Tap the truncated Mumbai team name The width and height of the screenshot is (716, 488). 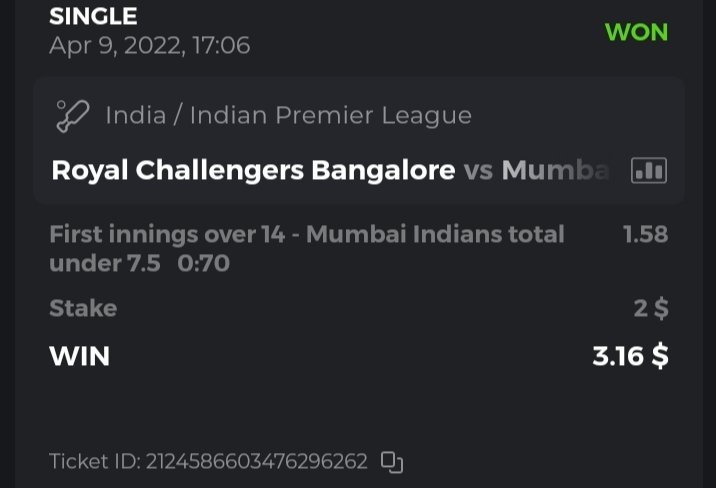(555, 171)
